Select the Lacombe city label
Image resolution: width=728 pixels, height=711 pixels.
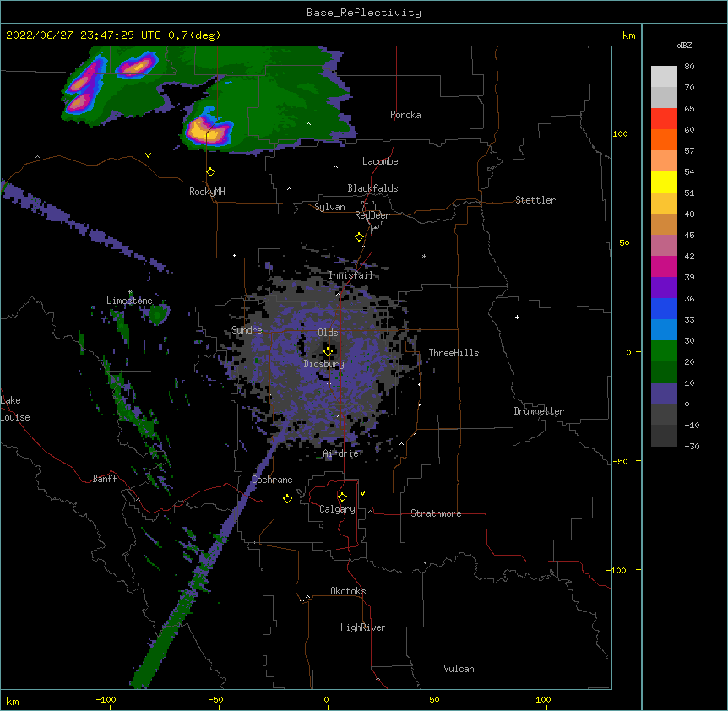380,161
